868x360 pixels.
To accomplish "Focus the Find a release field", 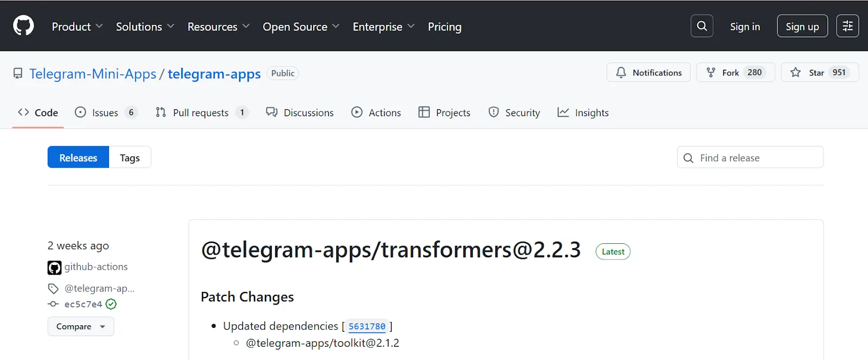I will (x=750, y=157).
